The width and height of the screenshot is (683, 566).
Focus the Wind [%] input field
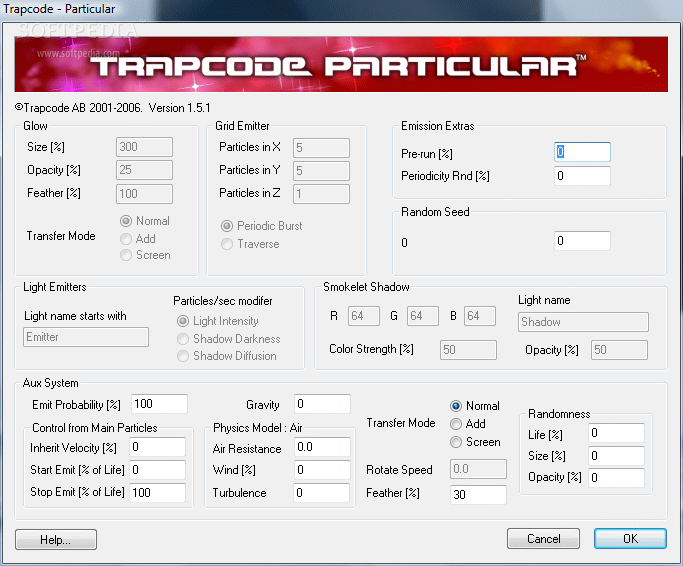click(x=322, y=470)
